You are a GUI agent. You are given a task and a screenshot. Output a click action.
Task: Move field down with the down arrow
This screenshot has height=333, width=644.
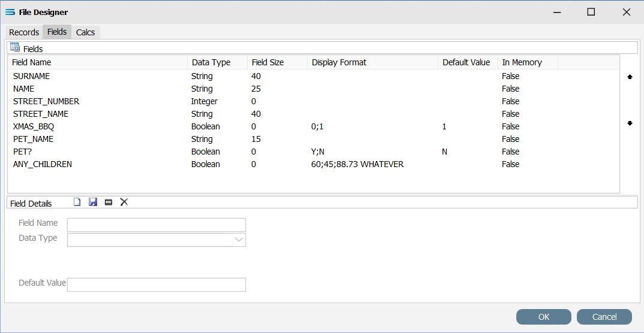tap(630, 123)
